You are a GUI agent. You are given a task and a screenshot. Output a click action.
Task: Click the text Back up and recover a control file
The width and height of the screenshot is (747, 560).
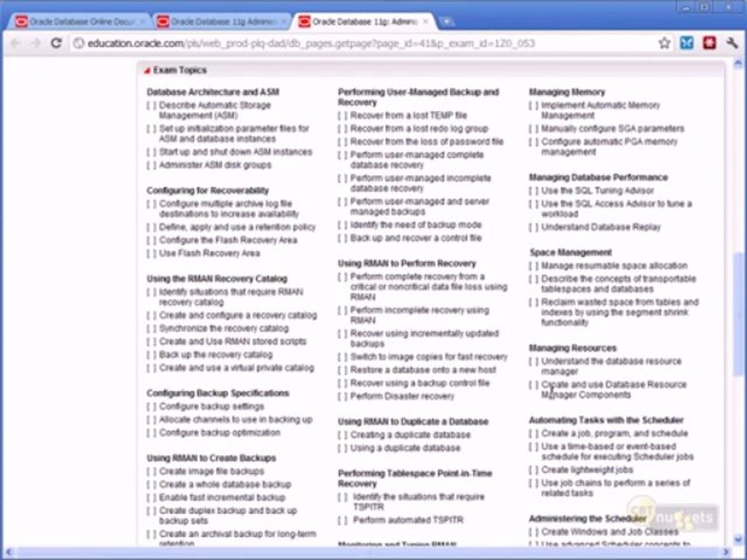tap(416, 238)
